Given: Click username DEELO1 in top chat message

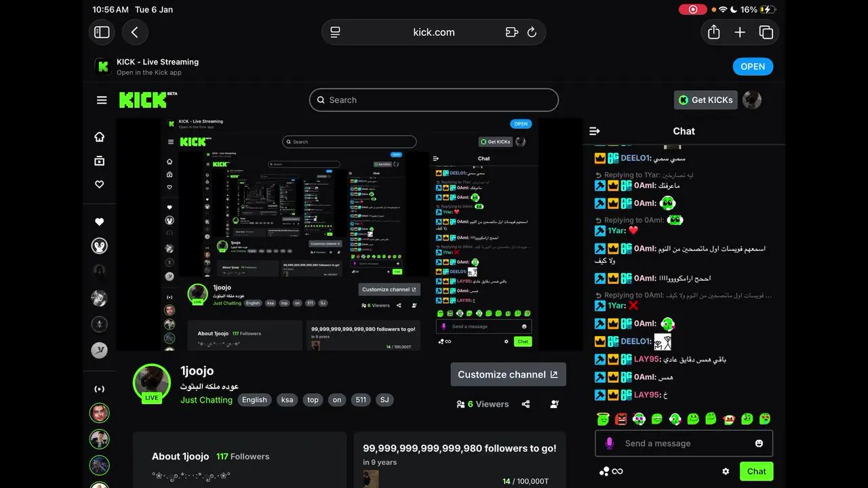Looking at the screenshot, I should (635, 158).
